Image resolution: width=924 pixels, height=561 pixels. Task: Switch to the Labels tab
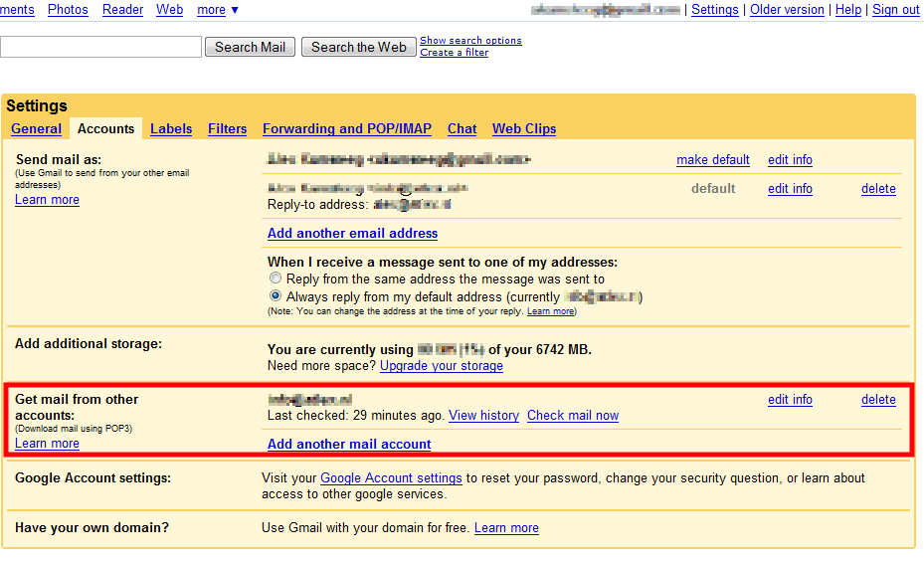coord(171,128)
